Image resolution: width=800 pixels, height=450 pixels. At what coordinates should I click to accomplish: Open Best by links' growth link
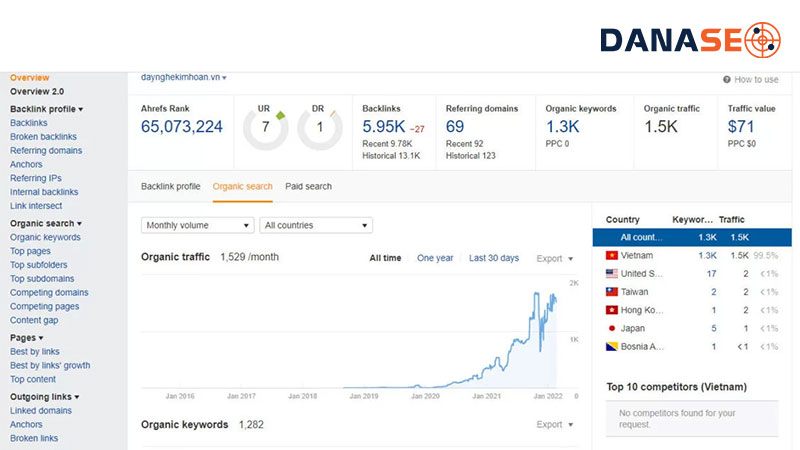[50, 365]
